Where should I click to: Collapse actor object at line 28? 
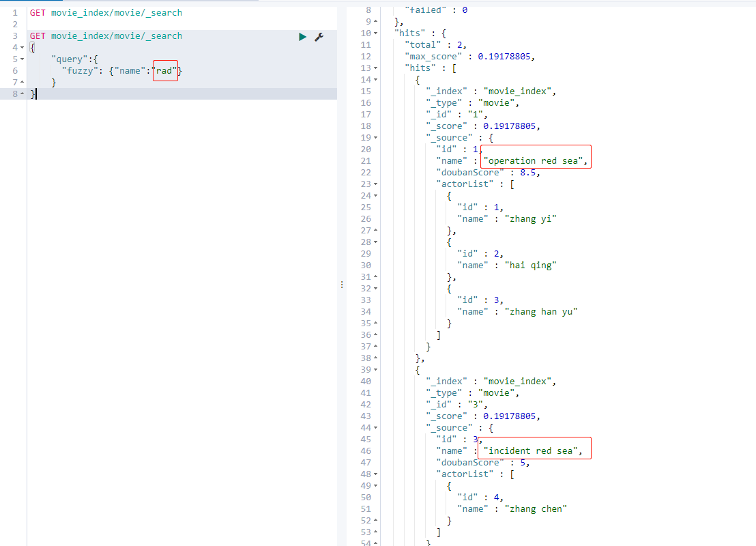375,242
